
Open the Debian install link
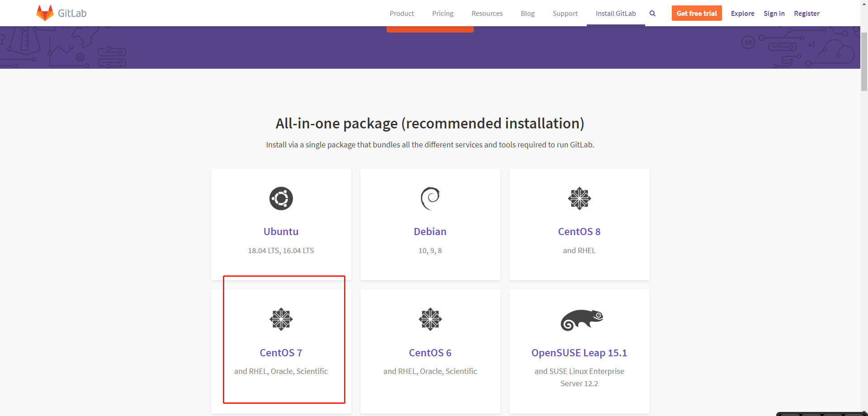(430, 232)
